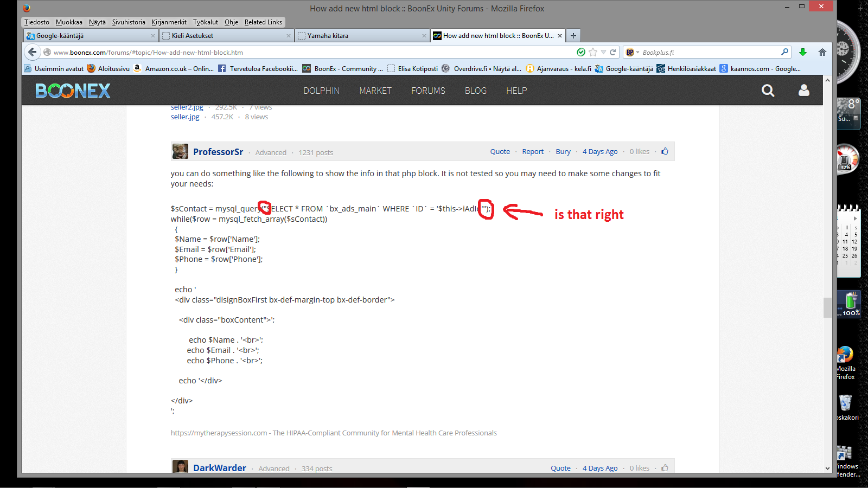Open the user account profile icon
This screenshot has height=488, width=868.
(803, 91)
